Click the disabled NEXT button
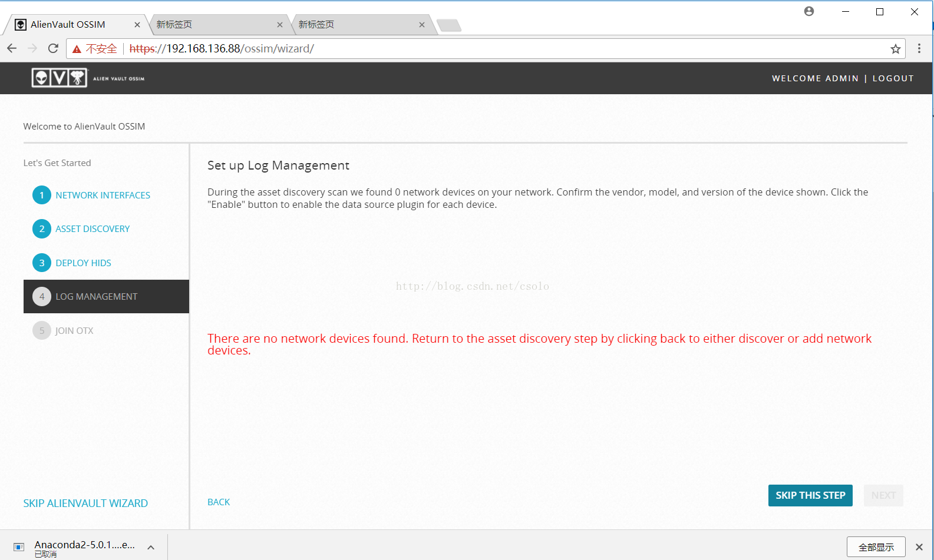The image size is (934, 560). tap(883, 495)
